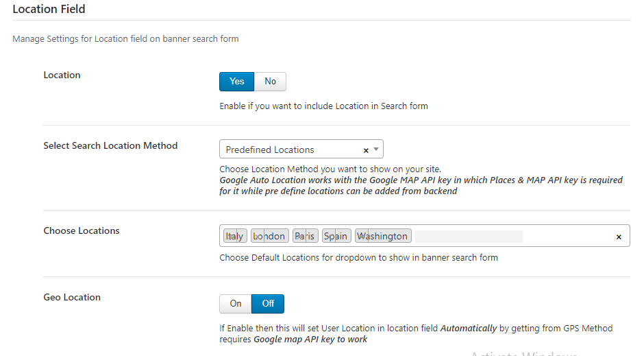Disable Location with the No button
644x356 pixels.
[x=270, y=82]
